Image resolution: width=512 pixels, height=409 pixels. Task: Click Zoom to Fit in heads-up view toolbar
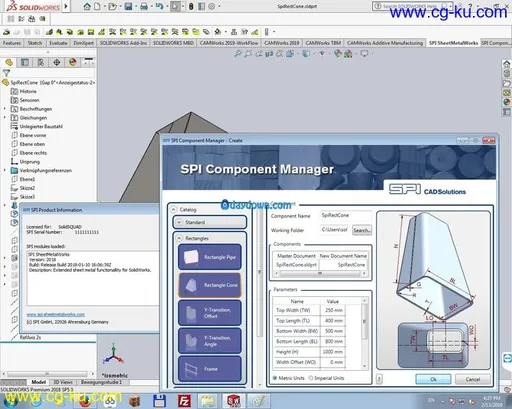tap(238, 53)
